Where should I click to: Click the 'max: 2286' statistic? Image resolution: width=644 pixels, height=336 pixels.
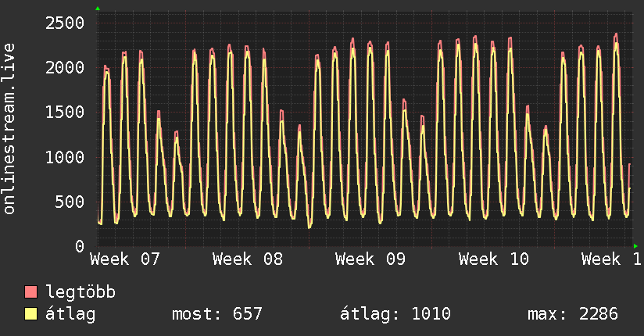(x=573, y=314)
